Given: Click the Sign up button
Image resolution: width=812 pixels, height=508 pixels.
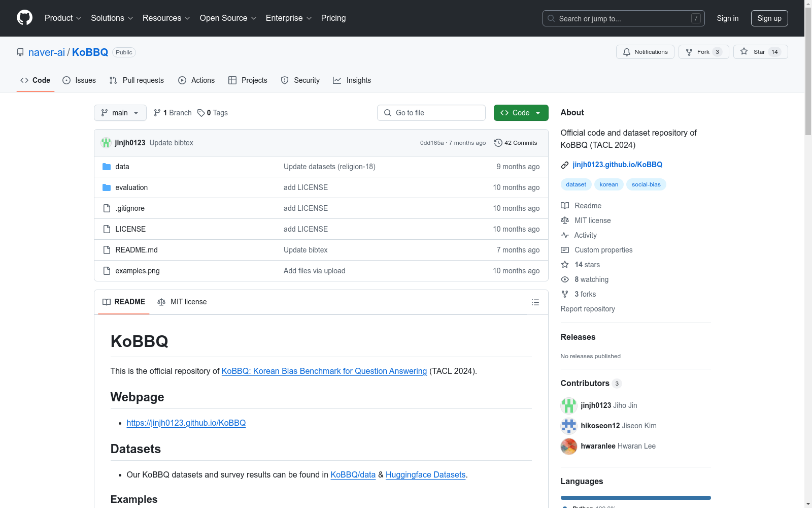Looking at the screenshot, I should pyautogui.click(x=769, y=18).
